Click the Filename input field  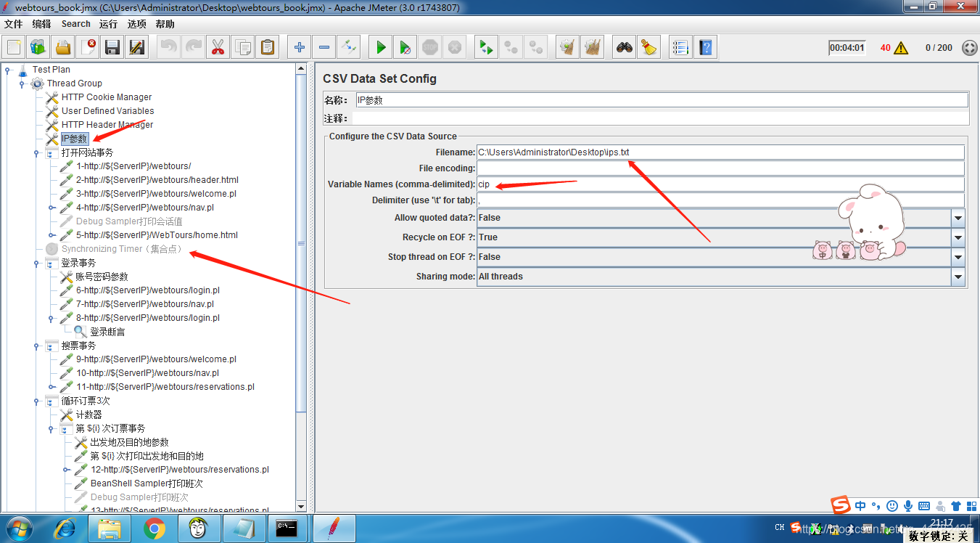coord(720,152)
